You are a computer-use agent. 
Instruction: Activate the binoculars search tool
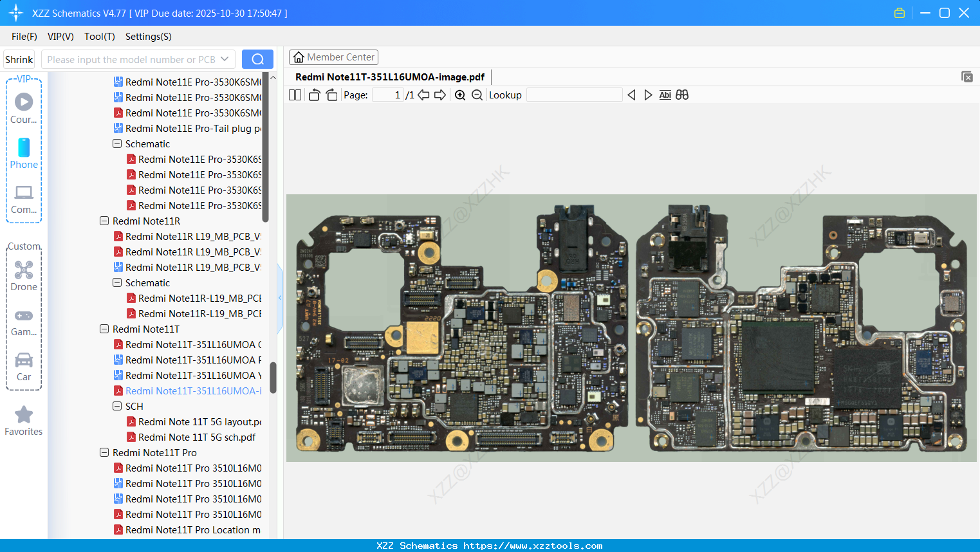(x=682, y=95)
